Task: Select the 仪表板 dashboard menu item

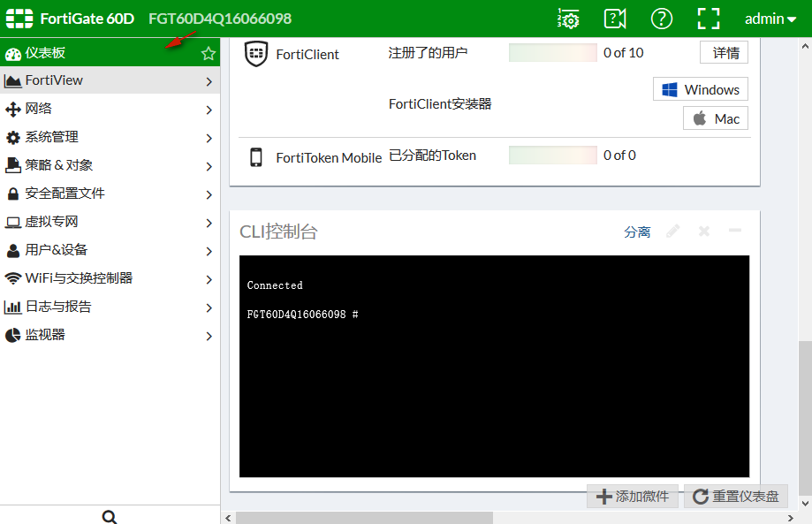Action: pos(110,53)
